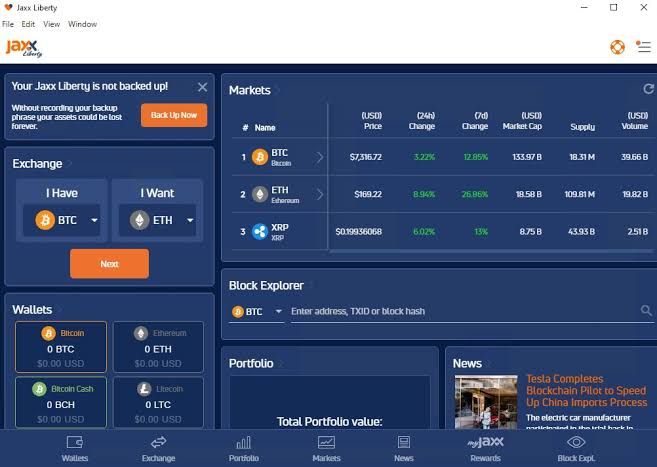This screenshot has height=467, width=657.
Task: Open the Tesla blockchain pilot news headline
Action: coord(587,391)
